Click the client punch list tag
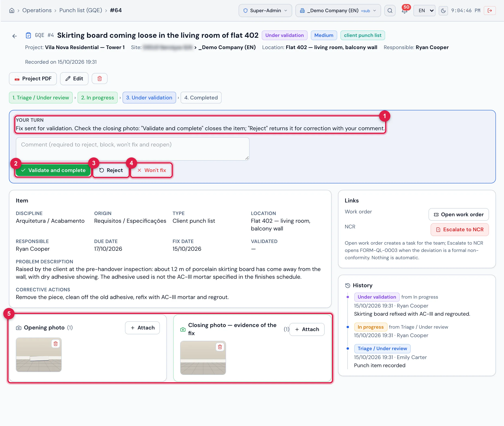 click(x=363, y=35)
